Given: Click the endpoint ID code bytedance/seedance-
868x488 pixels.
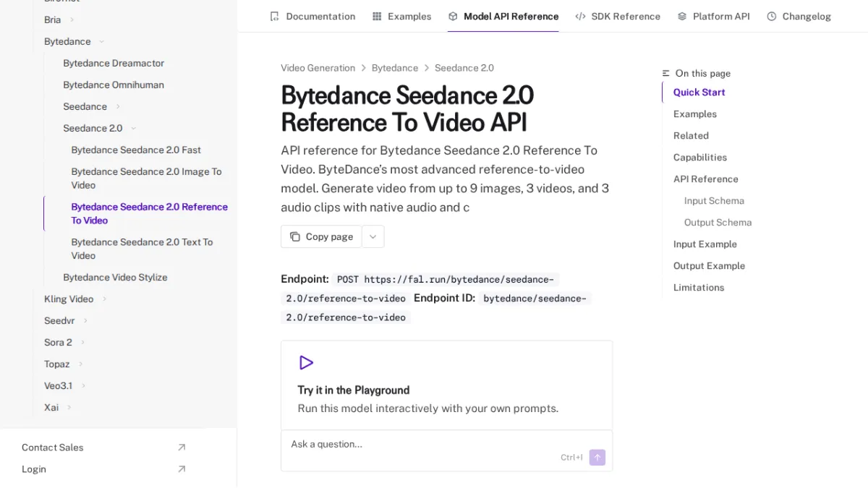Looking at the screenshot, I should [535, 298].
